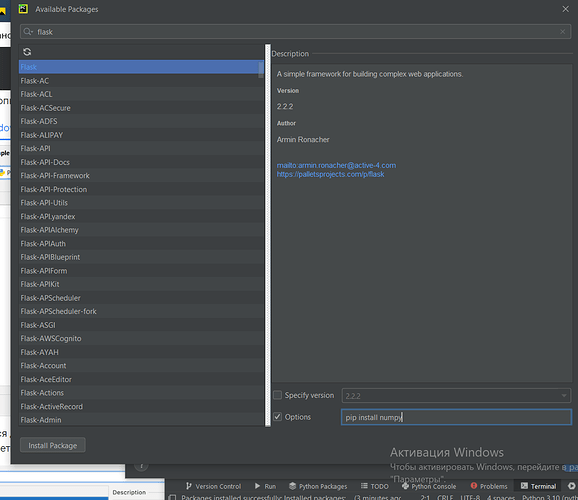Open the palletsprojects.com flask link
This screenshot has height=500, width=578.
point(330,174)
